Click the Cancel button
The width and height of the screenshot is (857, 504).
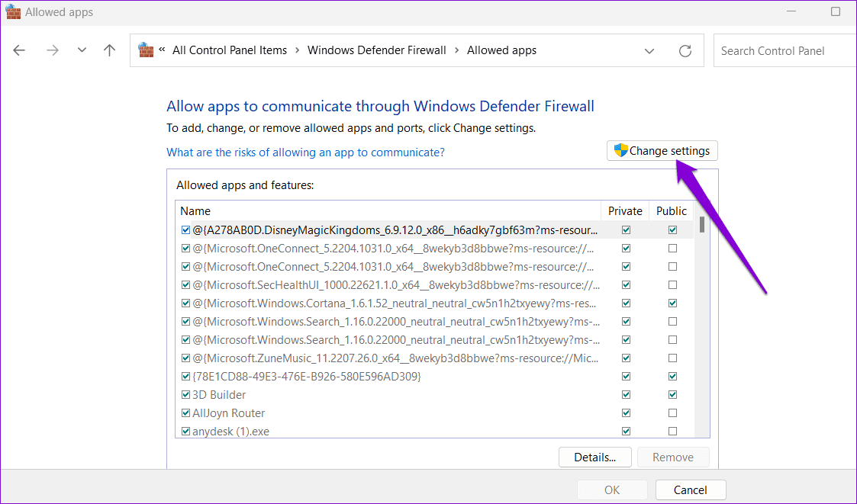[x=691, y=490]
